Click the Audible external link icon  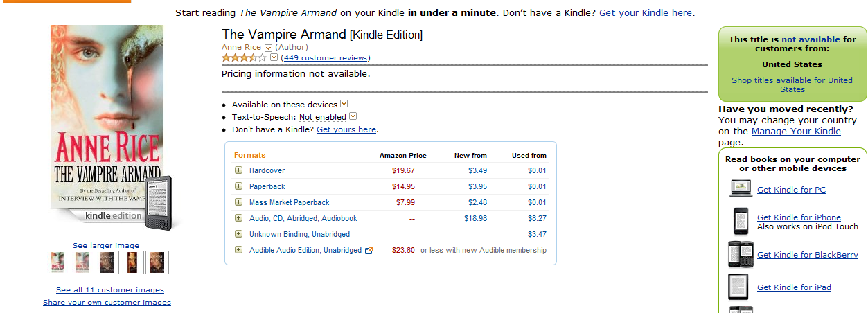[369, 251]
